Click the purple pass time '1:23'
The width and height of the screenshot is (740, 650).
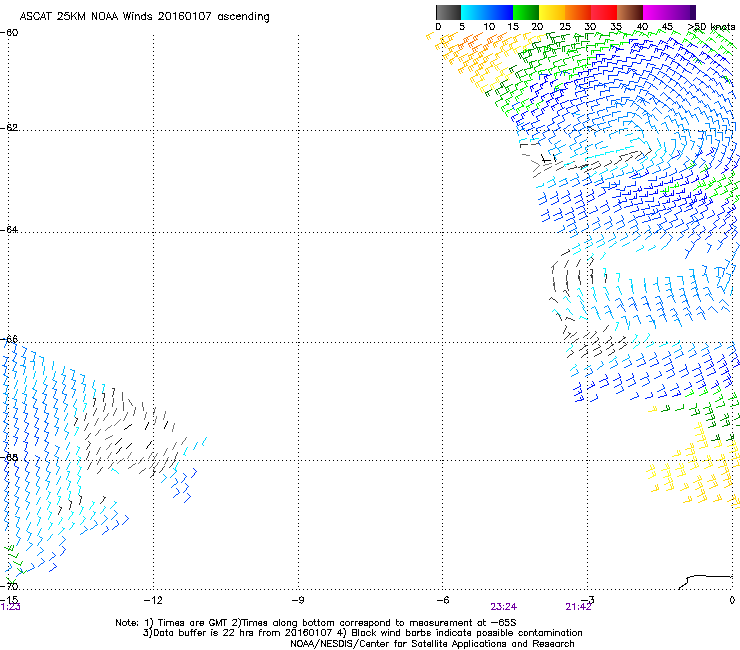coord(10,607)
